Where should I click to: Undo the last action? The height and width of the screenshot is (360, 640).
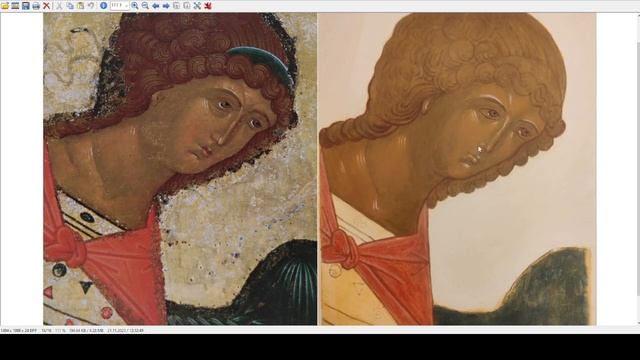pos(91,6)
